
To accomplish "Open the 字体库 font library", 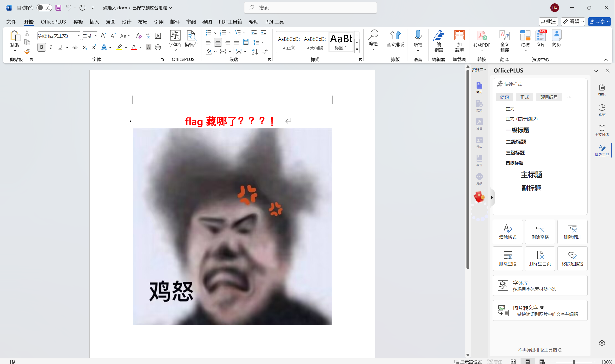I will [x=175, y=41].
